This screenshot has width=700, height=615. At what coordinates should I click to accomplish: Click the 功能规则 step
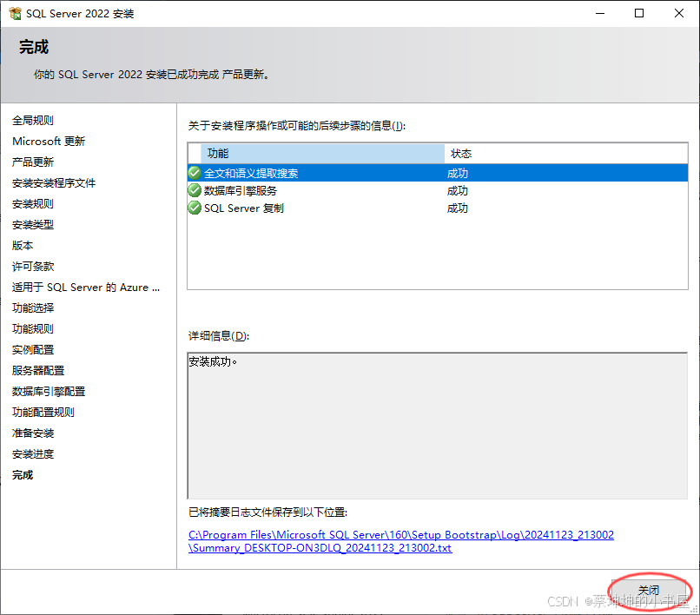tap(33, 328)
